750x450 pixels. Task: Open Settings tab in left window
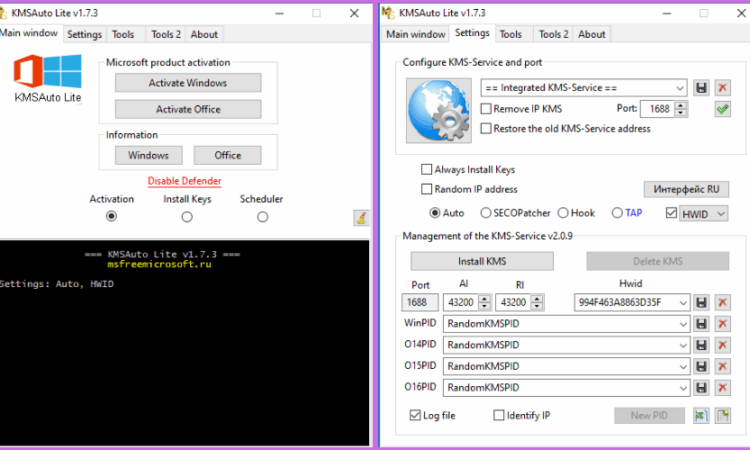(85, 34)
